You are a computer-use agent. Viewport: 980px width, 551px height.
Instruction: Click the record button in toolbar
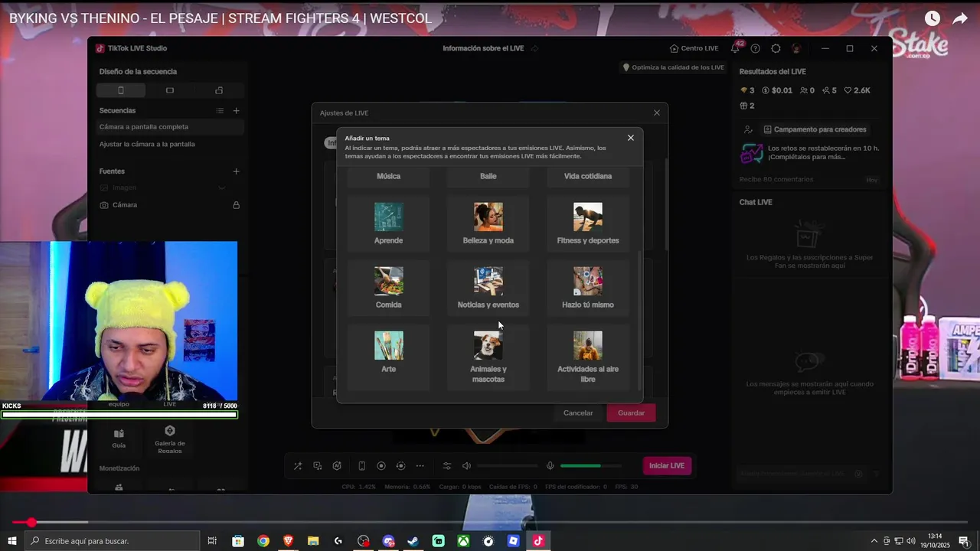click(381, 466)
